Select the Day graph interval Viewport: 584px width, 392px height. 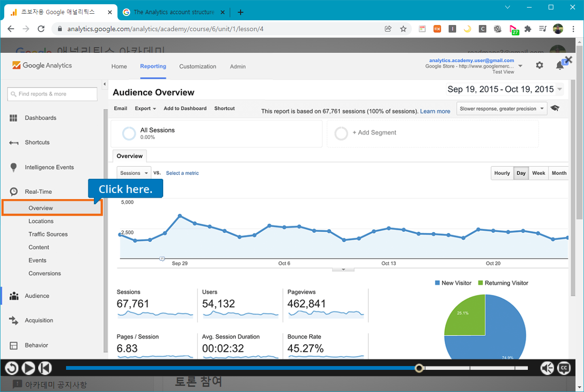point(521,173)
